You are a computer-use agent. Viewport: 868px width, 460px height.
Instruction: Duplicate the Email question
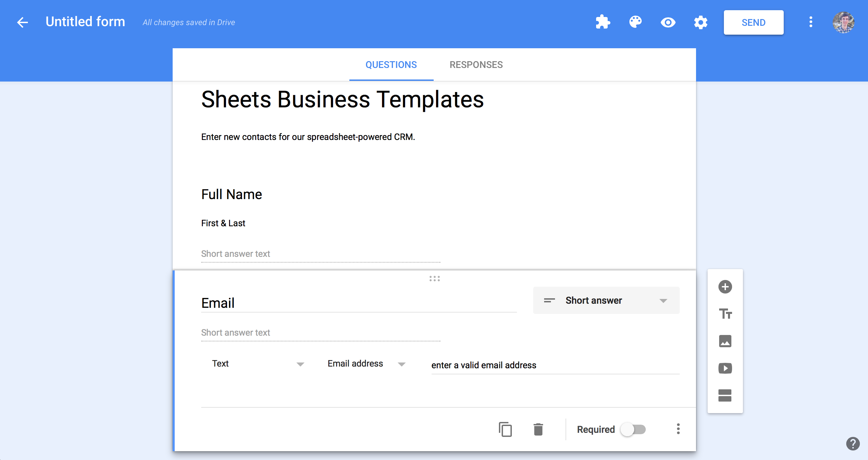pos(505,429)
